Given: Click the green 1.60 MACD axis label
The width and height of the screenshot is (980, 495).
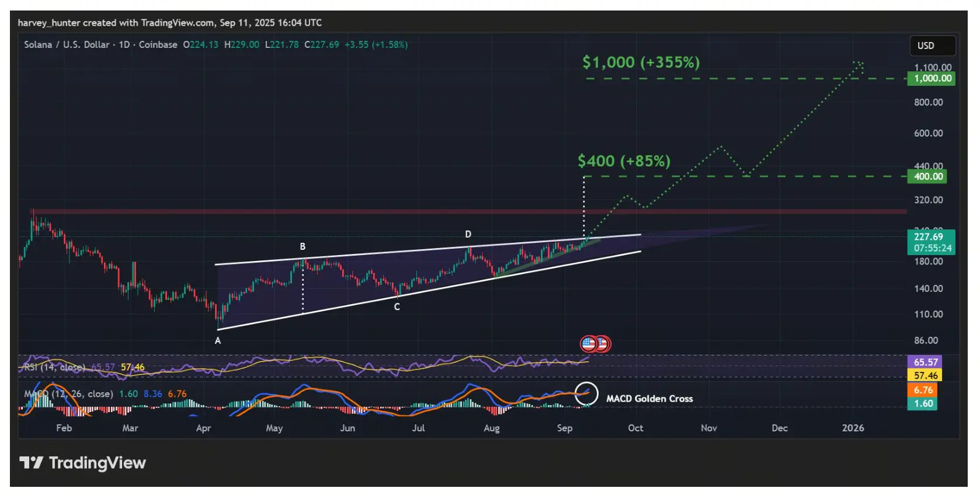Looking at the screenshot, I should [x=922, y=403].
